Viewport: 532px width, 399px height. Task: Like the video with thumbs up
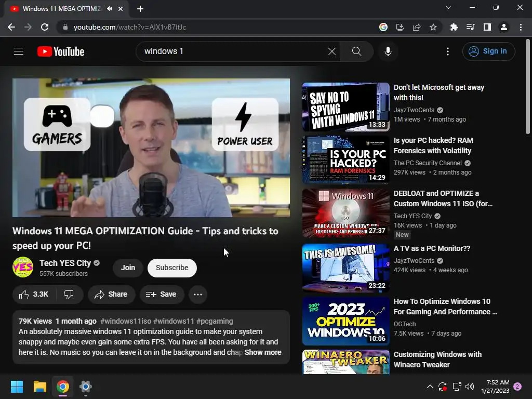pyautogui.click(x=34, y=295)
